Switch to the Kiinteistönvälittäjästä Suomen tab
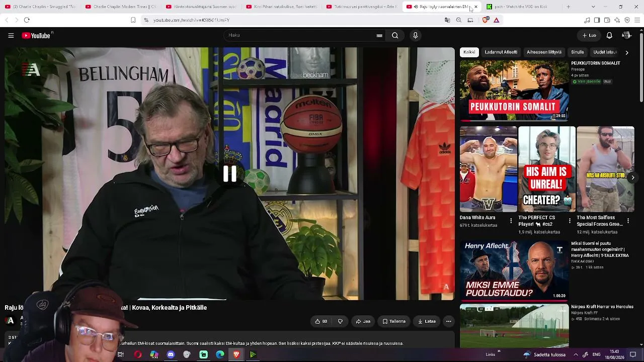The width and height of the screenshot is (644, 362). click(x=201, y=7)
